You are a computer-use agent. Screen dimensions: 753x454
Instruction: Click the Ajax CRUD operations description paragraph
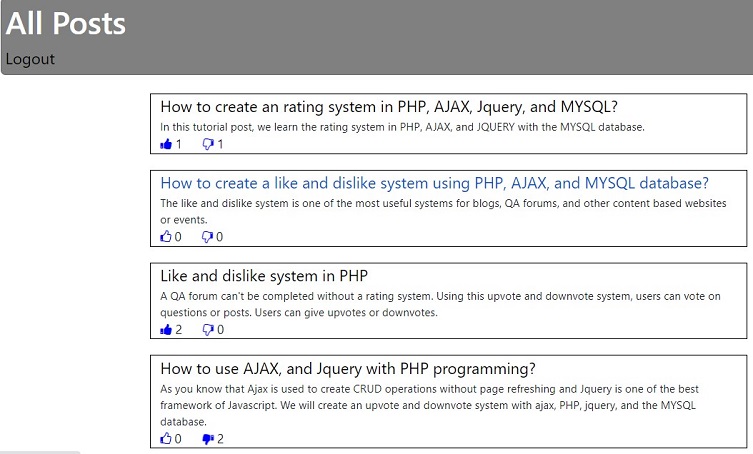pyautogui.click(x=440, y=397)
